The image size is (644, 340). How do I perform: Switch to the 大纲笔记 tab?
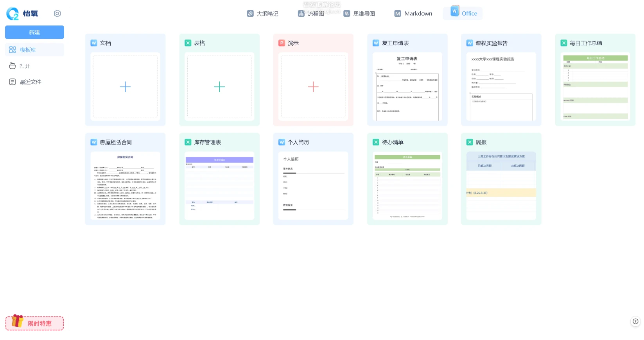pyautogui.click(x=263, y=14)
